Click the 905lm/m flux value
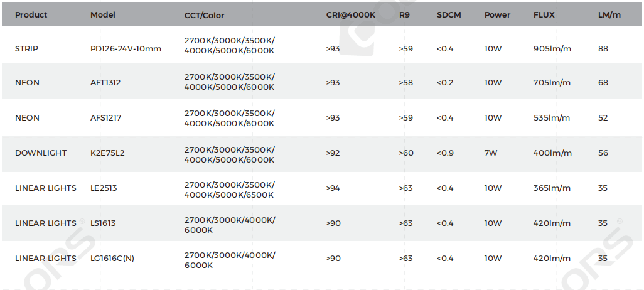Screen dimensions: 644x290 (552, 48)
